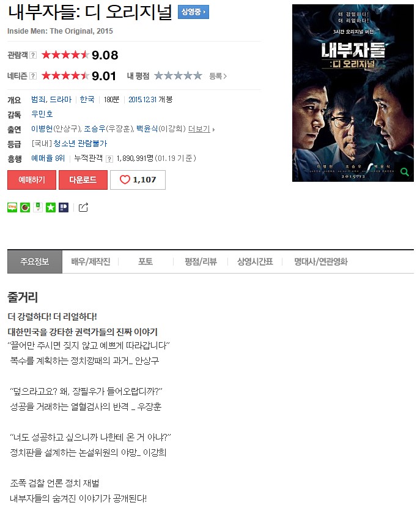
Task: Click help icon next to 관람객 rating
Action: (x=33, y=55)
